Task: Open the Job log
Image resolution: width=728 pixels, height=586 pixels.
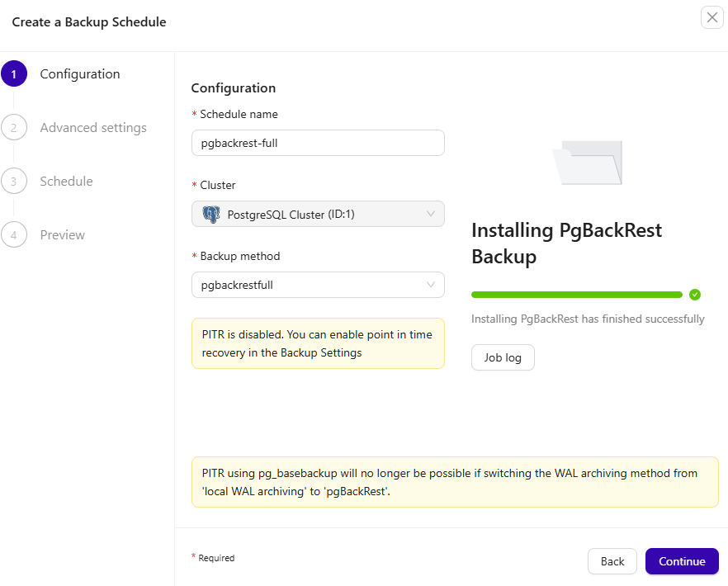Action: click(x=503, y=358)
